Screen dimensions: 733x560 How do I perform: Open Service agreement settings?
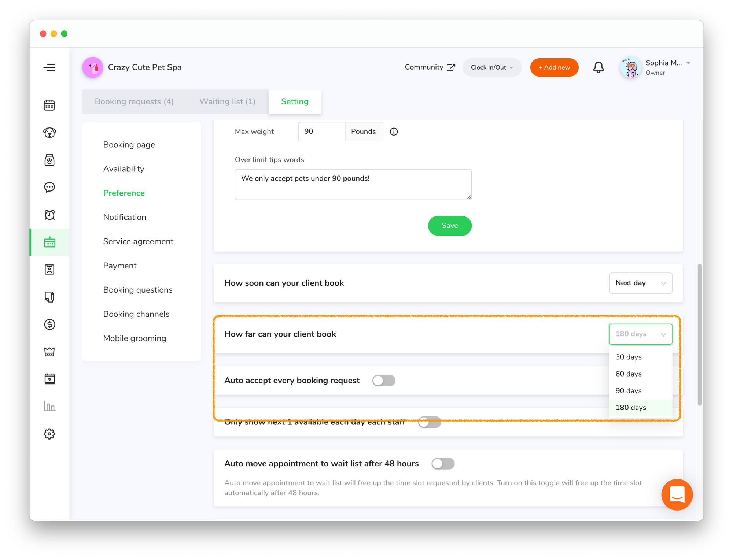(138, 241)
